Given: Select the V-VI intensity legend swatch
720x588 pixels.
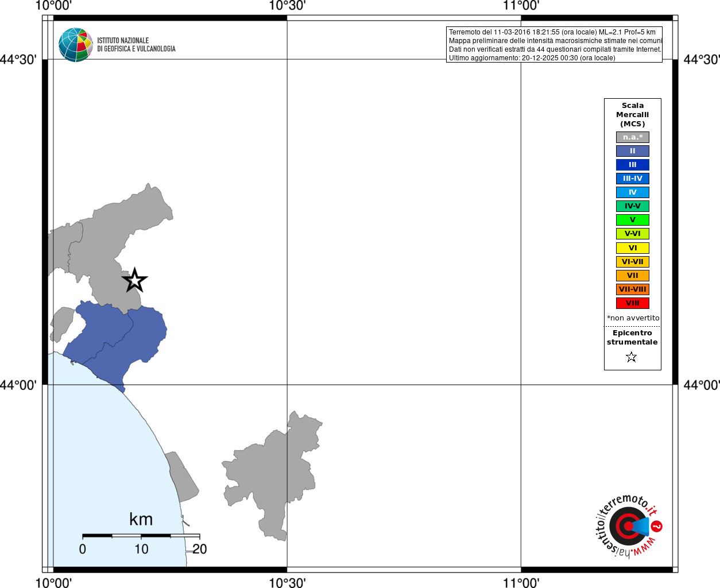Looking at the screenshot, I should pyautogui.click(x=633, y=234).
